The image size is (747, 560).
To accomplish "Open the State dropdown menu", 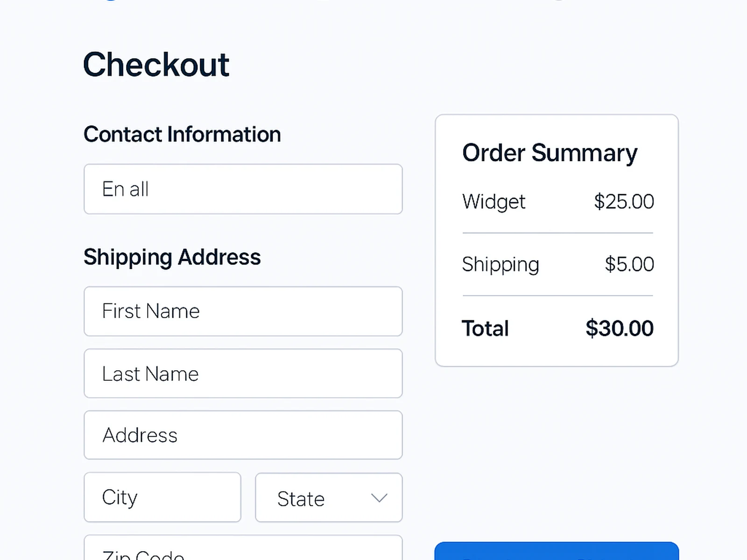I will (x=328, y=498).
